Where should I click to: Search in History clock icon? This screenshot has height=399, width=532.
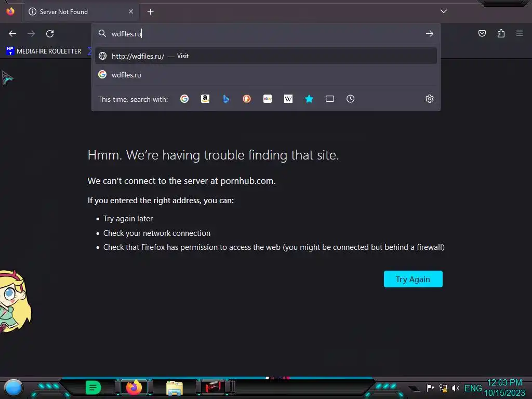[351, 99]
